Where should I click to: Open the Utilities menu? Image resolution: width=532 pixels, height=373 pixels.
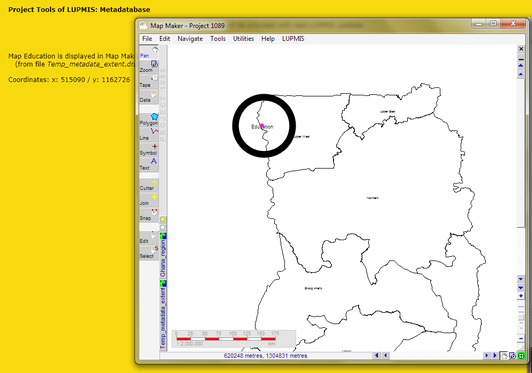click(243, 39)
